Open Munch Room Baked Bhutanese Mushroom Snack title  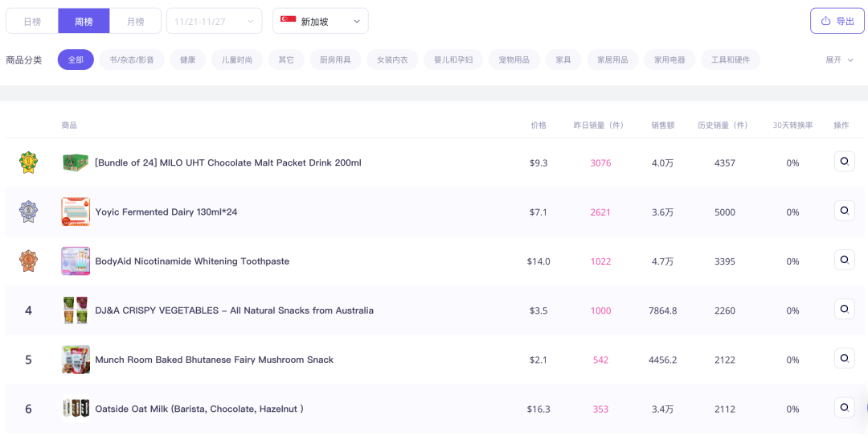tap(215, 360)
